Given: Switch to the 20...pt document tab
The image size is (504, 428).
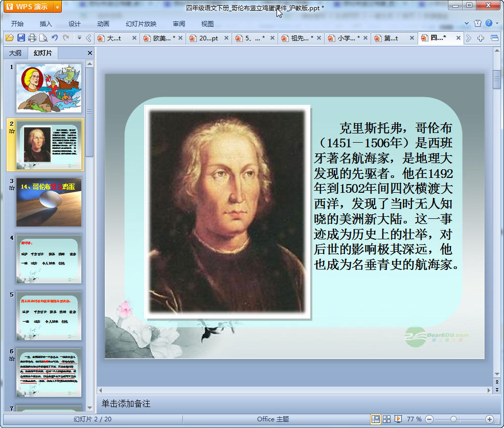Looking at the screenshot, I should click(208, 38).
